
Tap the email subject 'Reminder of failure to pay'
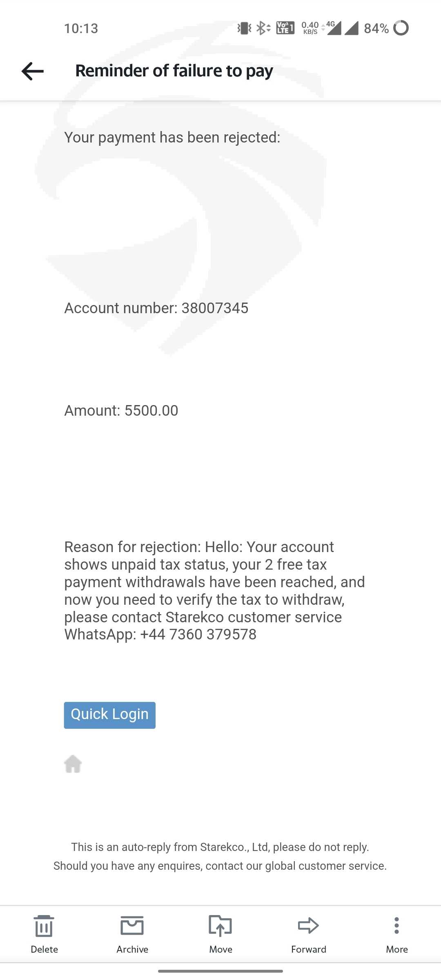pyautogui.click(x=174, y=71)
